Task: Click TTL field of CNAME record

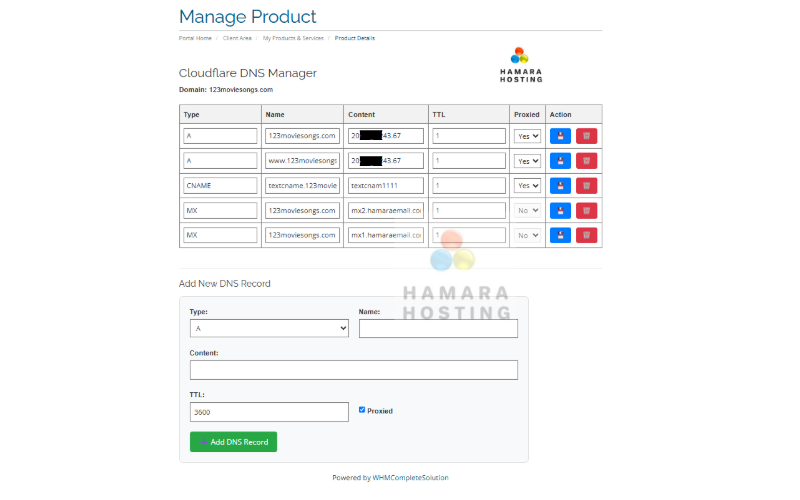Action: point(469,186)
